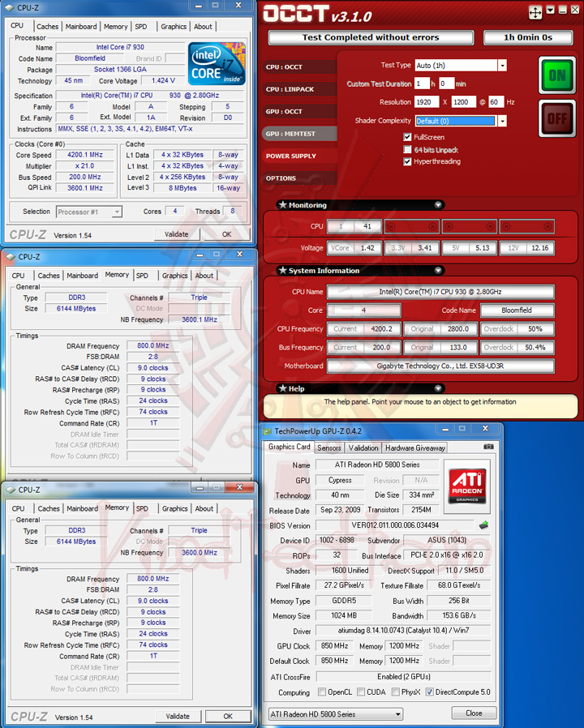This screenshot has height=728, width=584.
Task: Click the '1h 0min 0s' elapsed time
Action: (x=528, y=37)
